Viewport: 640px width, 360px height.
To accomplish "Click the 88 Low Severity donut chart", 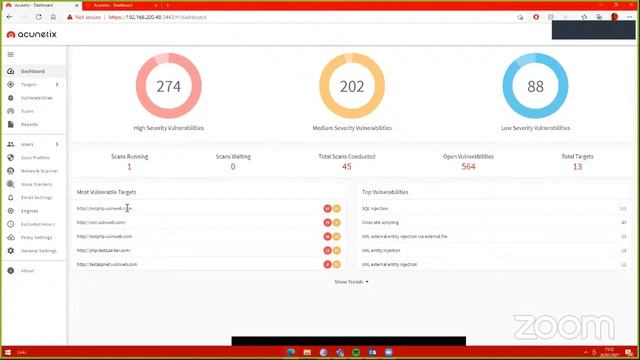I will (x=535, y=86).
